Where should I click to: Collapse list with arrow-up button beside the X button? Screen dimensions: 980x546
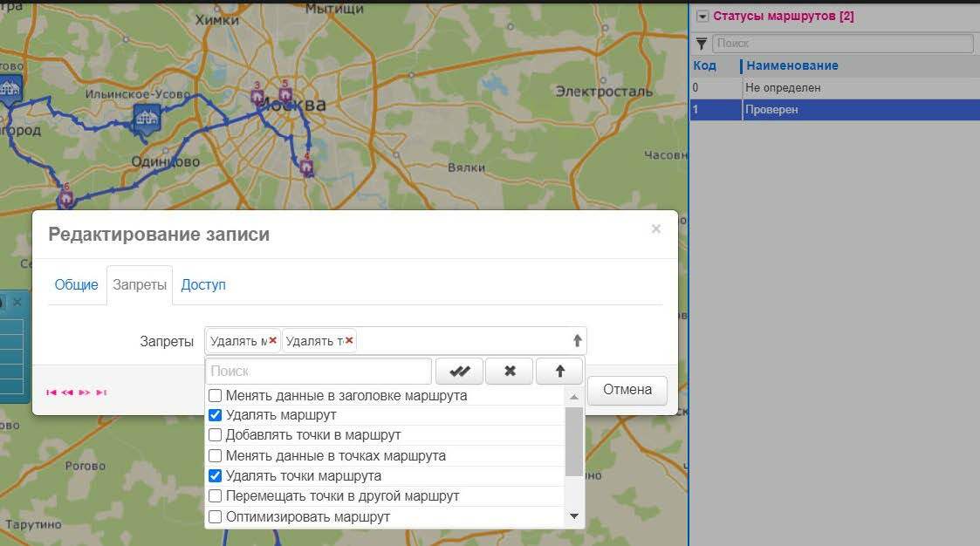click(559, 371)
